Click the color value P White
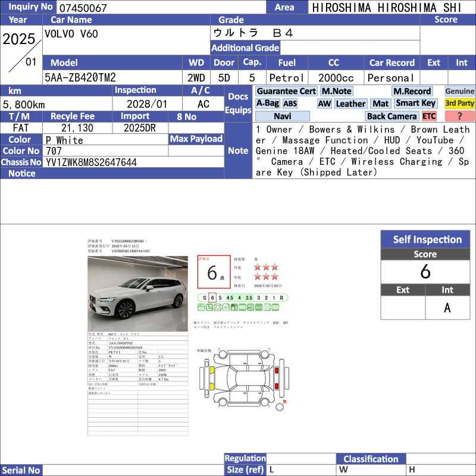This screenshot has width=476, height=476. pyautogui.click(x=64, y=140)
